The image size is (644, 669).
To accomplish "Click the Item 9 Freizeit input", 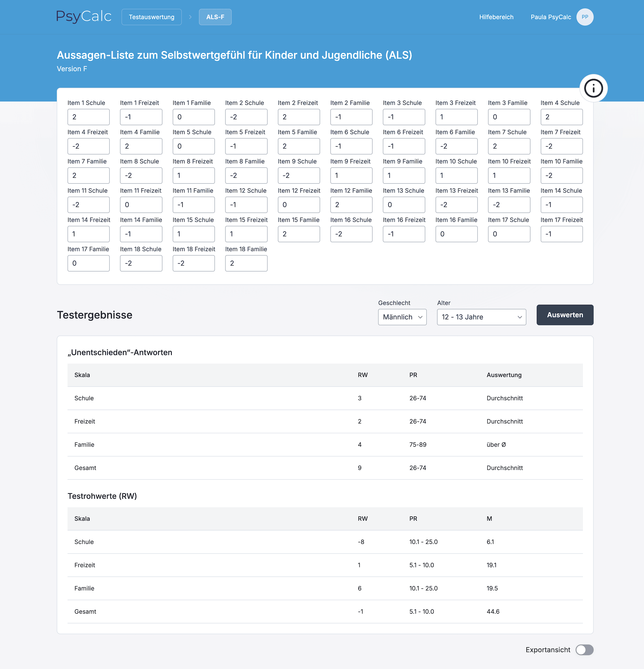I will 351,176.
